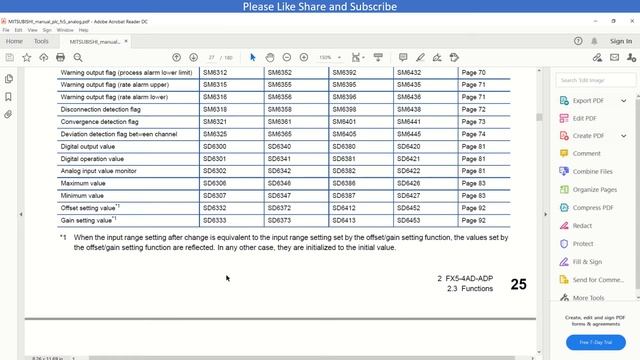
Task: Expand Export PDF options chevron
Action: [624, 100]
